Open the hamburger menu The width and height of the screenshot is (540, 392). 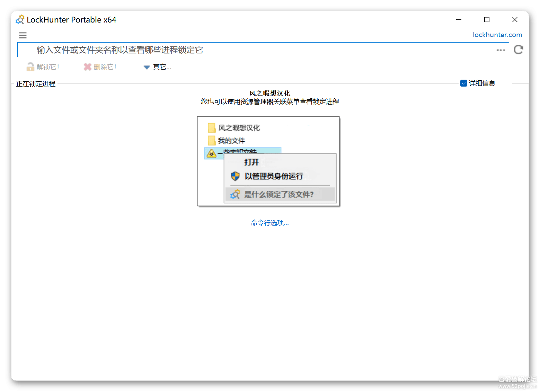coord(23,35)
